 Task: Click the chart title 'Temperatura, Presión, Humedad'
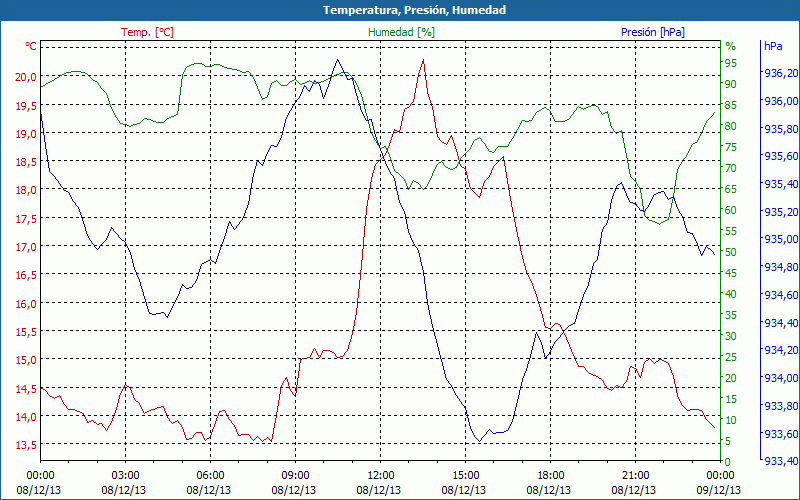point(414,10)
